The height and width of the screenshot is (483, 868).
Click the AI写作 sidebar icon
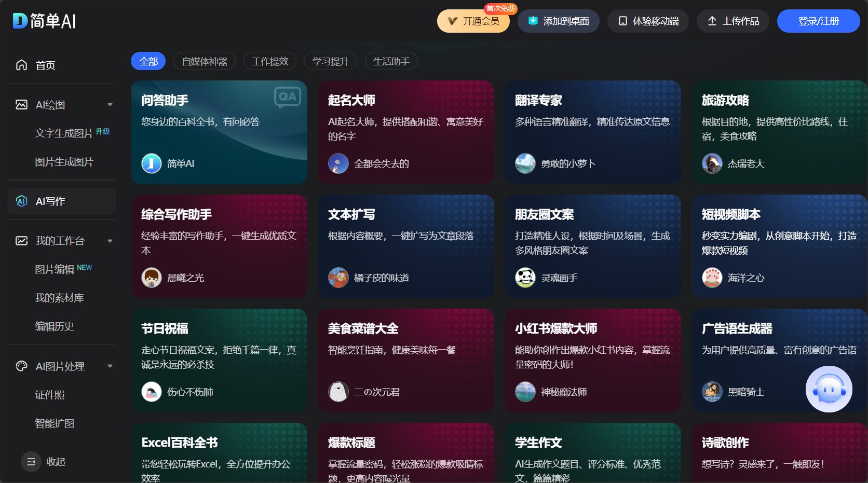[21, 201]
